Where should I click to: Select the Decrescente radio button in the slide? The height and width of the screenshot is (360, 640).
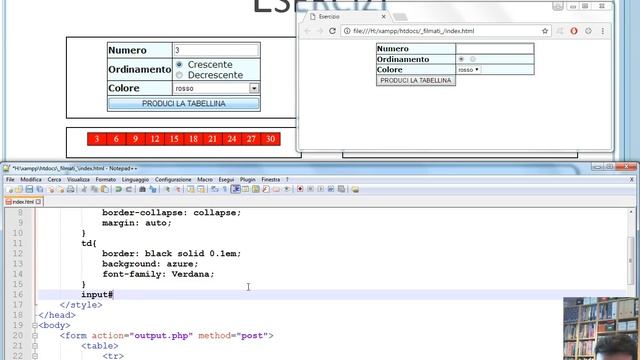tap(179, 75)
